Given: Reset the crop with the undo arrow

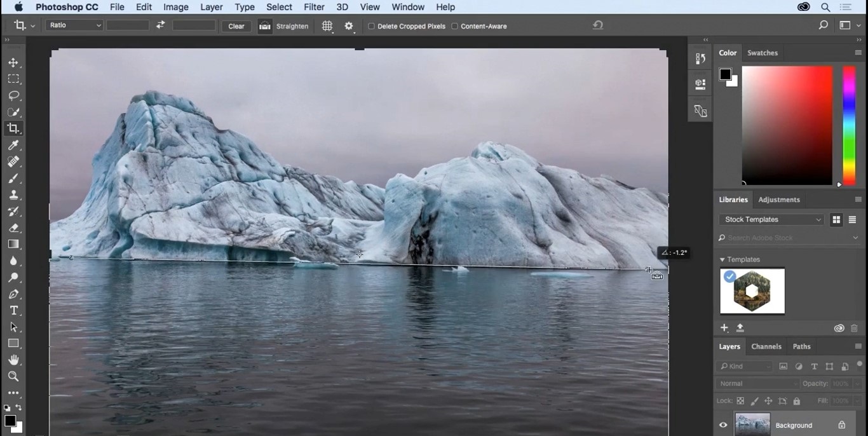Looking at the screenshot, I should (598, 25).
